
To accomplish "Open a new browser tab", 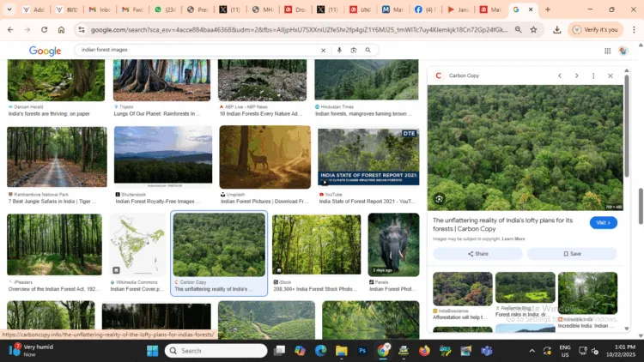I will coord(548,9).
